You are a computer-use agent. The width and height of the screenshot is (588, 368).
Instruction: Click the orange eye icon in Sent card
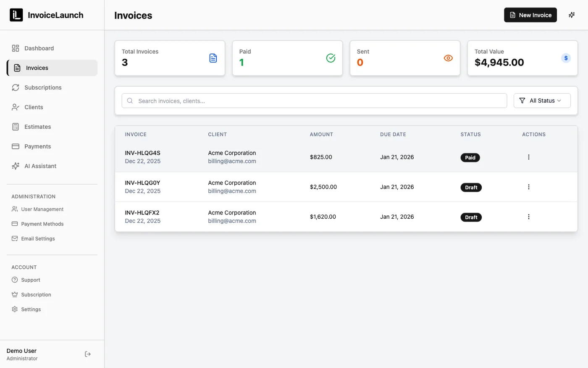tap(448, 58)
